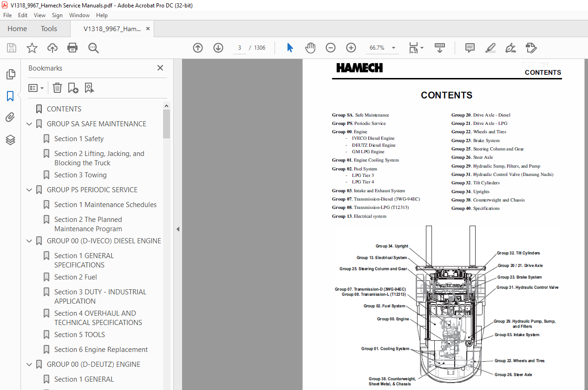This screenshot has width=588, height=390.
Task: Go to previous page arrow
Action: pos(198,48)
